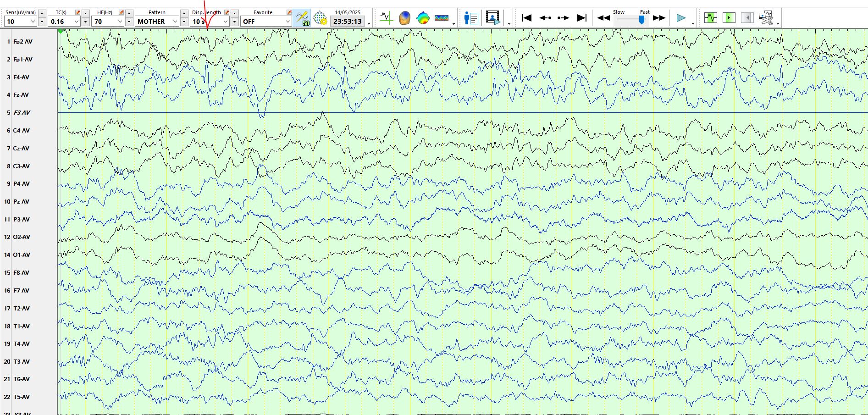The height and width of the screenshot is (415, 868).
Task: Select the flat F3-AV channel label
Action: (x=22, y=113)
